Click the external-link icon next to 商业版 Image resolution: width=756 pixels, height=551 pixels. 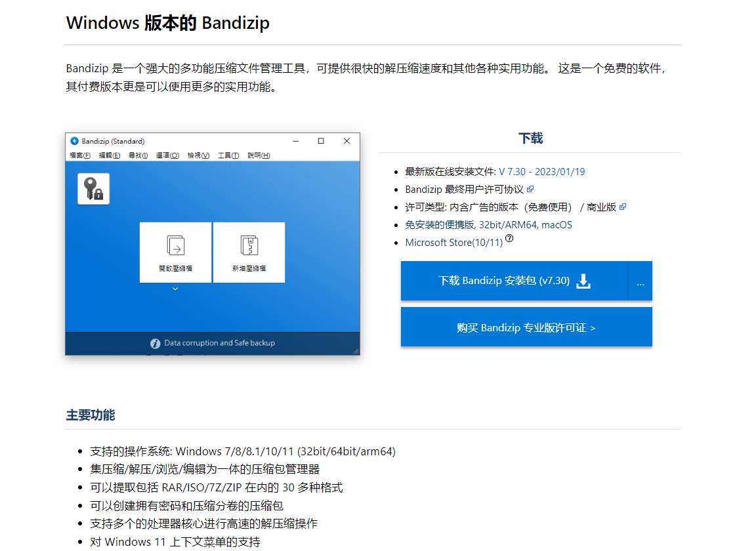pyautogui.click(x=622, y=206)
